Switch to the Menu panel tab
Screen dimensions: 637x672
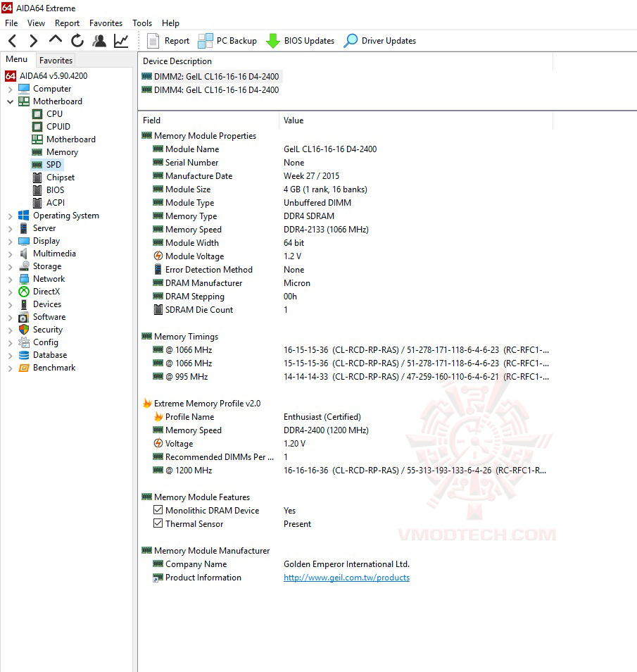pos(17,59)
